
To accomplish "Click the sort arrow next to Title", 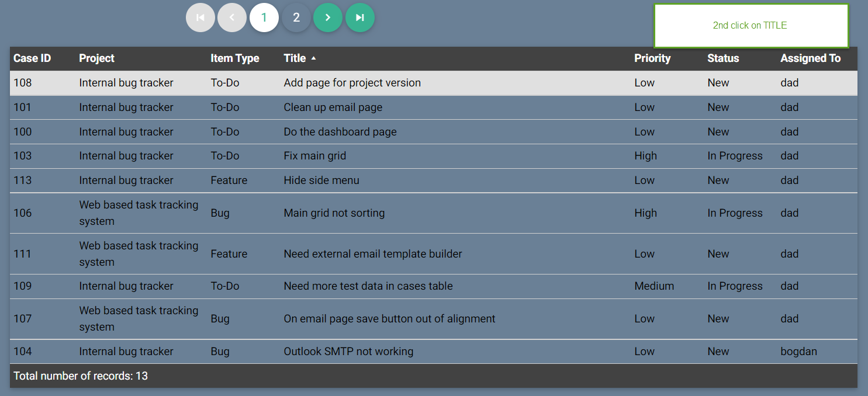I will coord(313,58).
